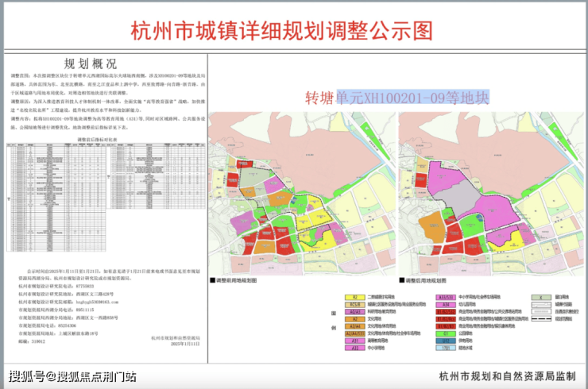The image size is (588, 389).
Task: Click the green G1 legend swatch
Action: coord(446,333)
